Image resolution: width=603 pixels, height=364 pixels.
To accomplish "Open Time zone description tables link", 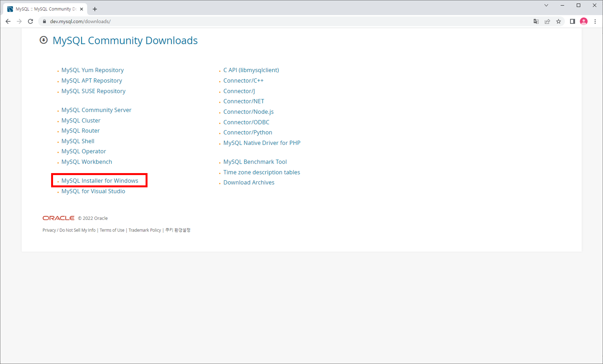I will coord(262,172).
